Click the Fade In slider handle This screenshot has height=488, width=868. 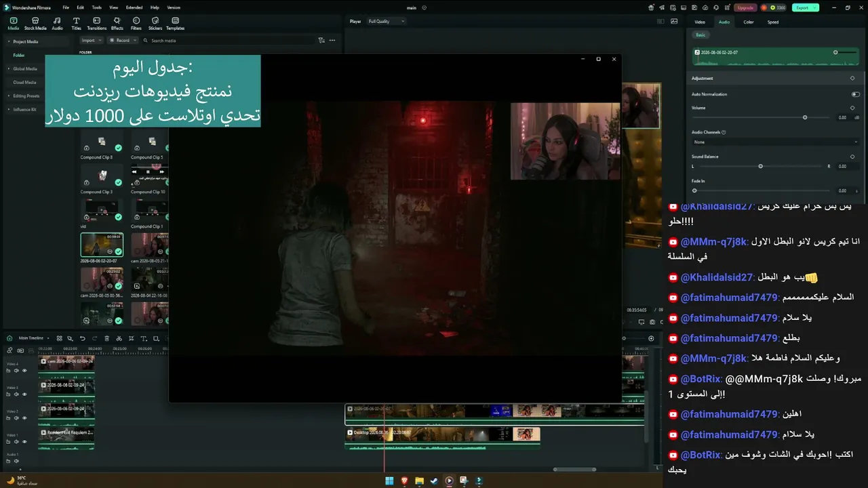click(694, 190)
